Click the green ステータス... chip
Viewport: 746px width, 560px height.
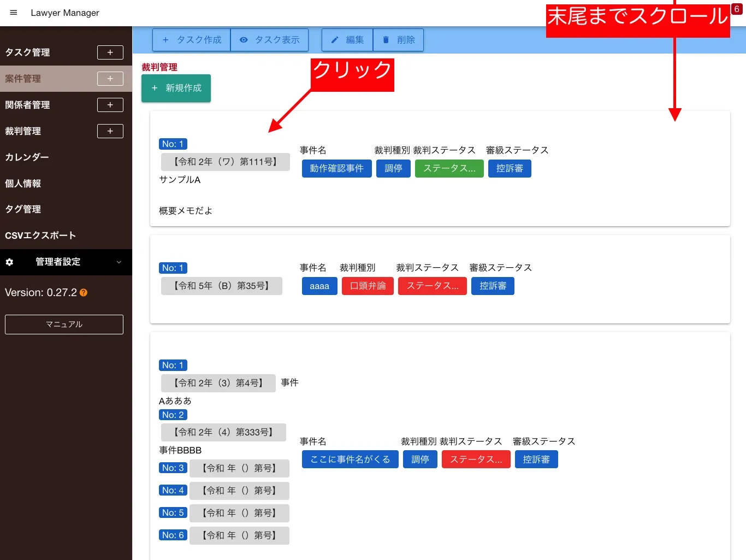click(x=449, y=168)
